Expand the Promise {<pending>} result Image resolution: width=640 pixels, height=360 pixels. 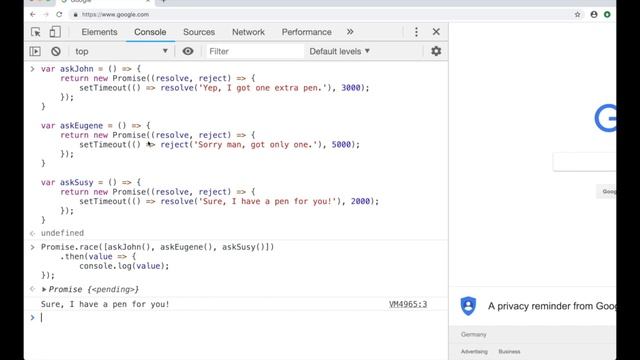(x=44, y=289)
